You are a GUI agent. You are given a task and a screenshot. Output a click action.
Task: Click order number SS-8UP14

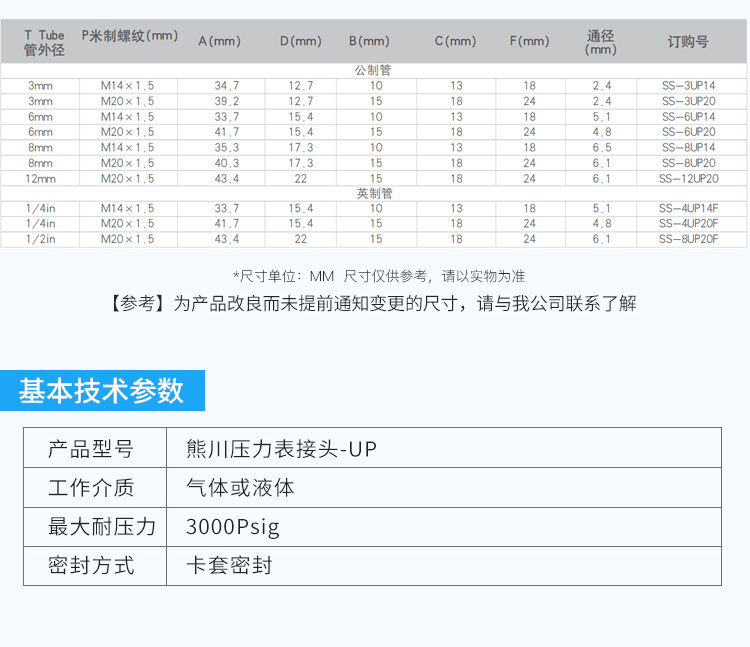point(688,148)
